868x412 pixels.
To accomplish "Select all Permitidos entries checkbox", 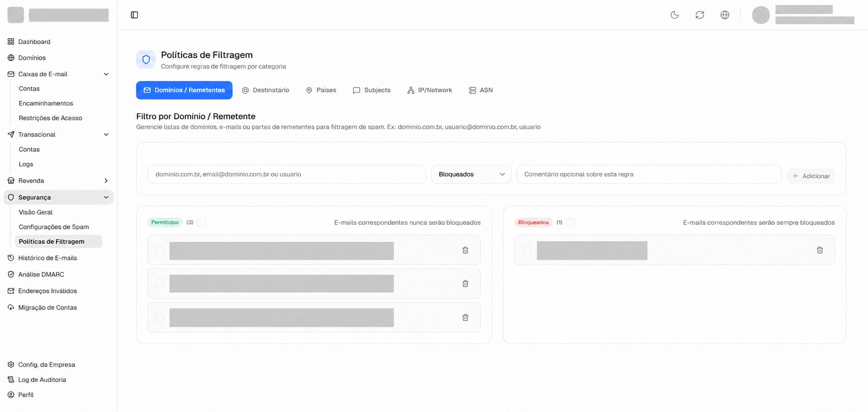I will click(202, 222).
